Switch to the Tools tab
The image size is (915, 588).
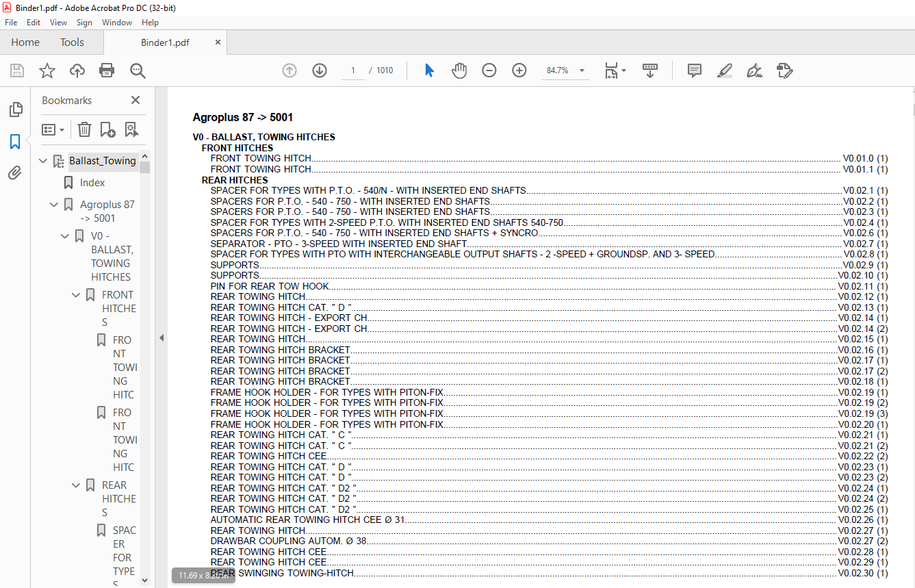pos(72,42)
